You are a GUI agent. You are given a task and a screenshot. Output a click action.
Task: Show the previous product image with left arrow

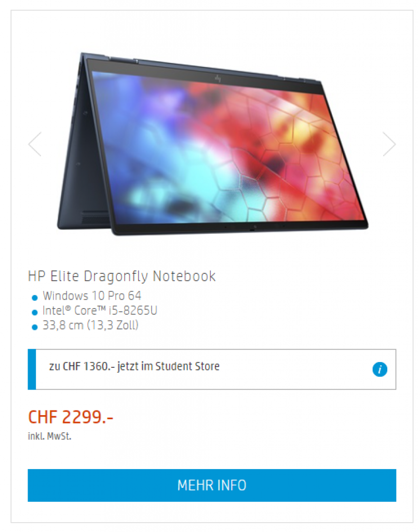[x=35, y=144]
